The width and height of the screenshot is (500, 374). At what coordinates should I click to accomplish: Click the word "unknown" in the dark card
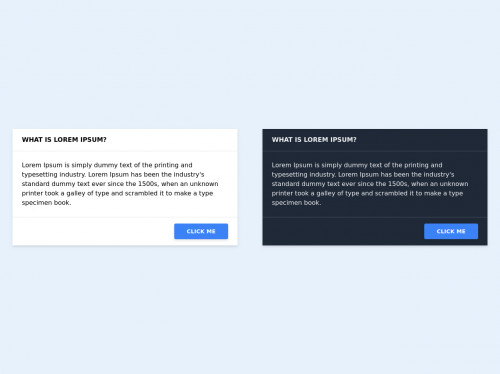tap(454, 184)
